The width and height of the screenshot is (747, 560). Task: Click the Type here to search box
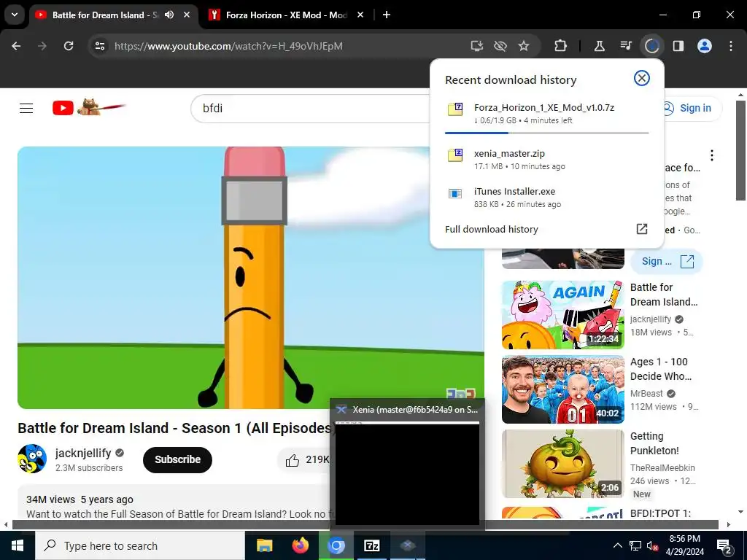[x=140, y=545]
